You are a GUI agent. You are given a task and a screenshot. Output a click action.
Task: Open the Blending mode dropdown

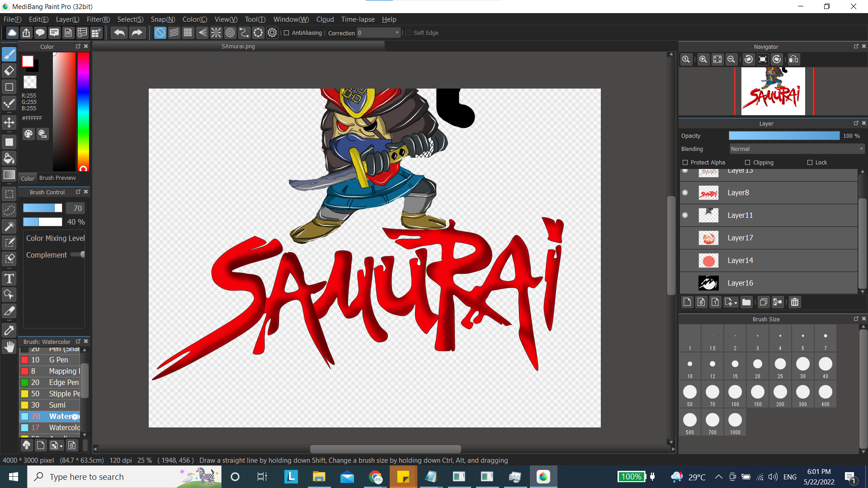[797, 149]
